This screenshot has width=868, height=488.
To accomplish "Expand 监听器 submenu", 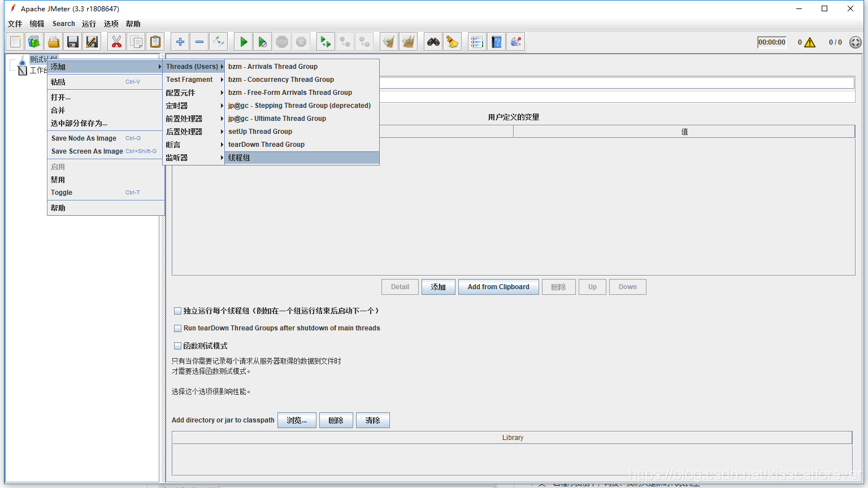I will (x=194, y=158).
